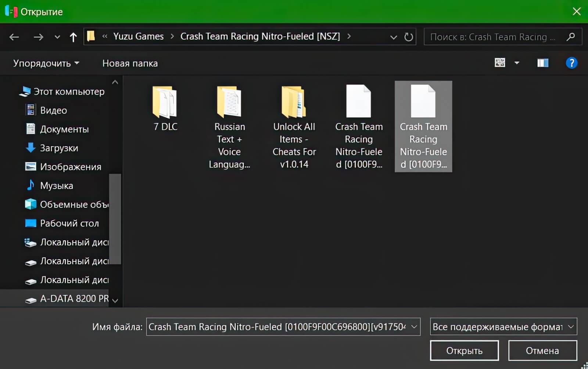This screenshot has width=588, height=369.
Task: Click Crash Team Racing Nitro-Fueled [NSZ] breadcrumb
Action: 260,36
